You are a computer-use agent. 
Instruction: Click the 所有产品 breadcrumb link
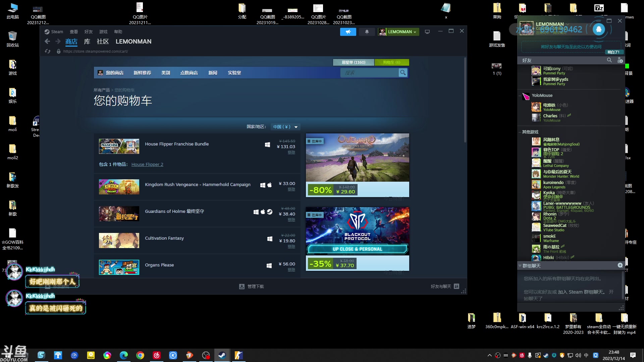click(102, 90)
